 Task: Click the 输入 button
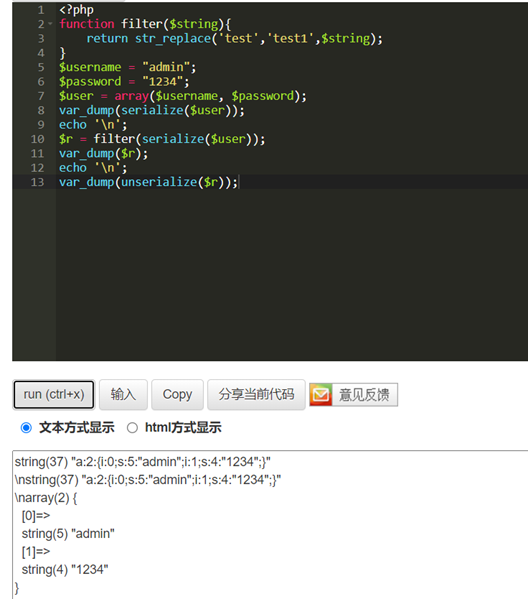click(123, 394)
